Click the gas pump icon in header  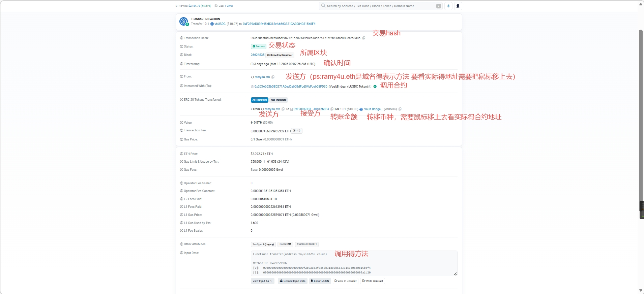(216, 6)
